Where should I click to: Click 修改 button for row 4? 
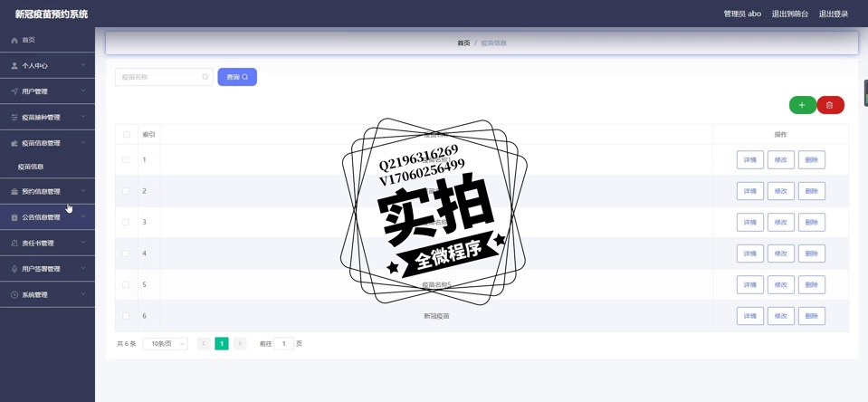(780, 253)
